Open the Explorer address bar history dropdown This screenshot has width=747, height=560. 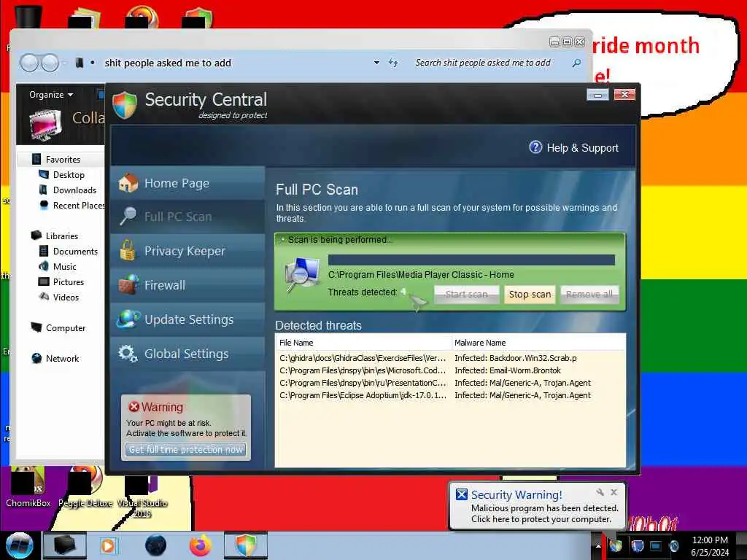click(x=376, y=63)
